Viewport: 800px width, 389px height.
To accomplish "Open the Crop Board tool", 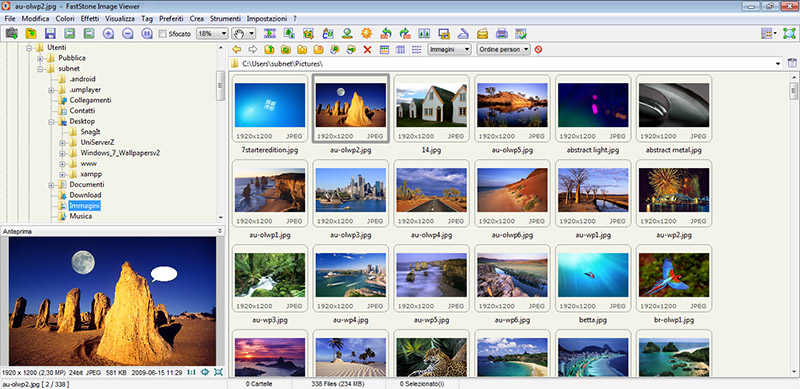I will click(308, 34).
